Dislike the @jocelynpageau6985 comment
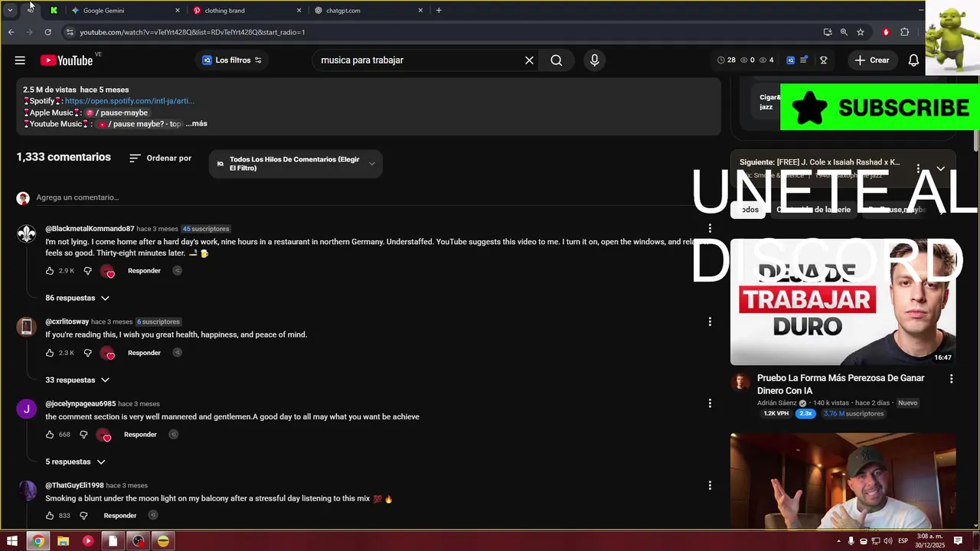980x551 pixels. pos(83,435)
